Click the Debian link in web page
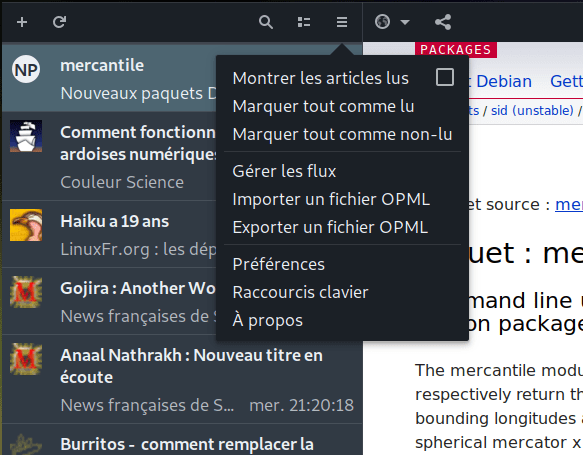 [x=504, y=81]
